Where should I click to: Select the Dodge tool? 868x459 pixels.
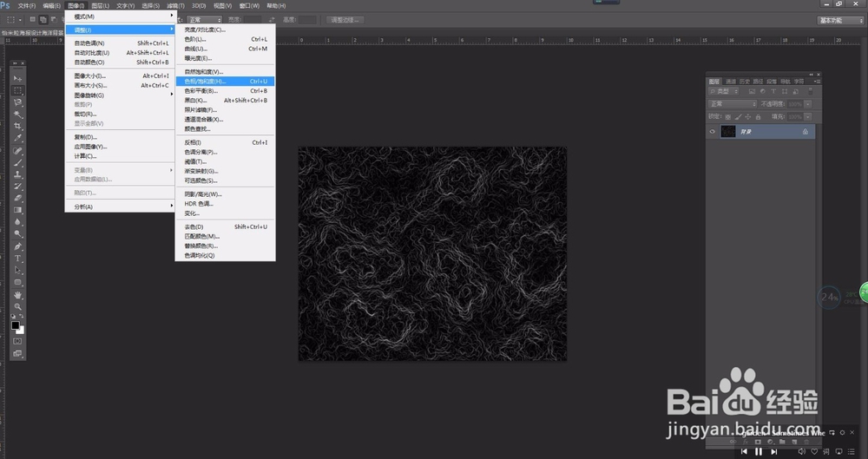[x=17, y=234]
